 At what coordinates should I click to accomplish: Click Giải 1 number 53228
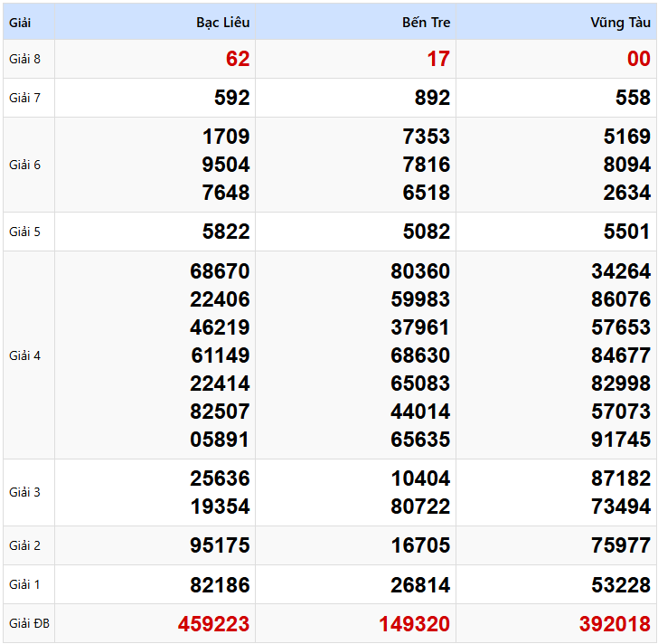(x=621, y=585)
